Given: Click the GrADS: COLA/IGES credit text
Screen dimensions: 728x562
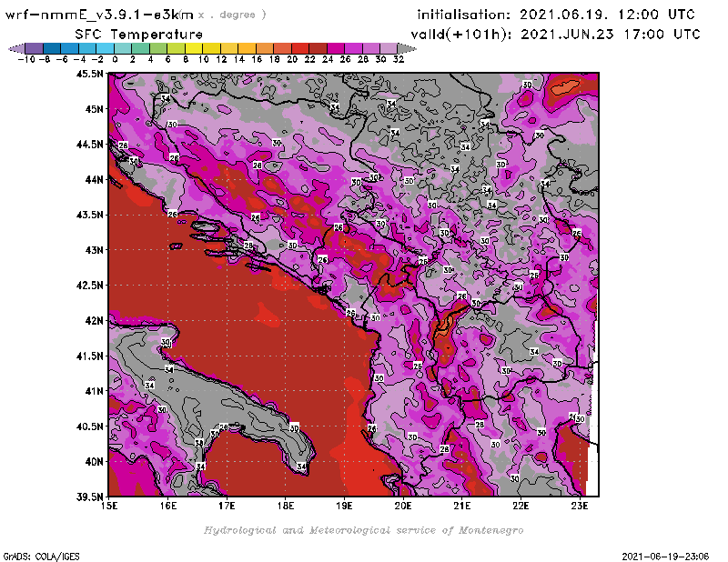Looking at the screenshot, I should click(41, 557).
